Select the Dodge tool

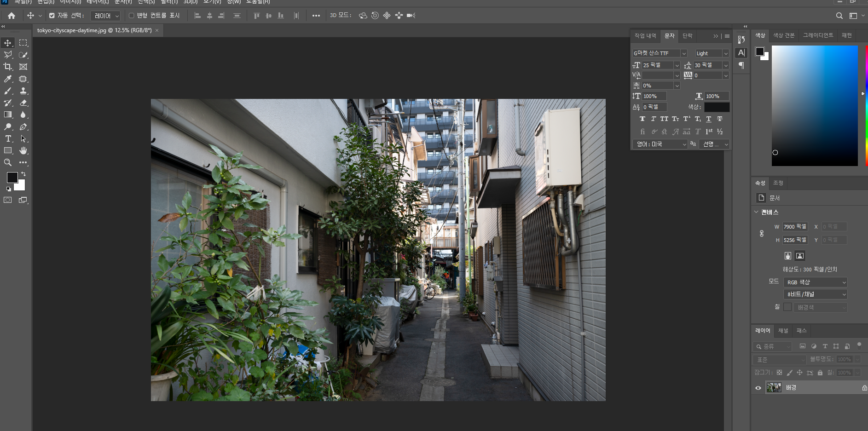pyautogui.click(x=8, y=126)
